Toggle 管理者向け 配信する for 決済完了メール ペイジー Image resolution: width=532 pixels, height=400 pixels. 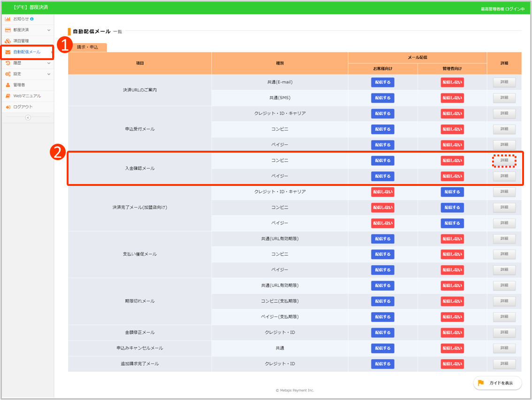click(452, 223)
